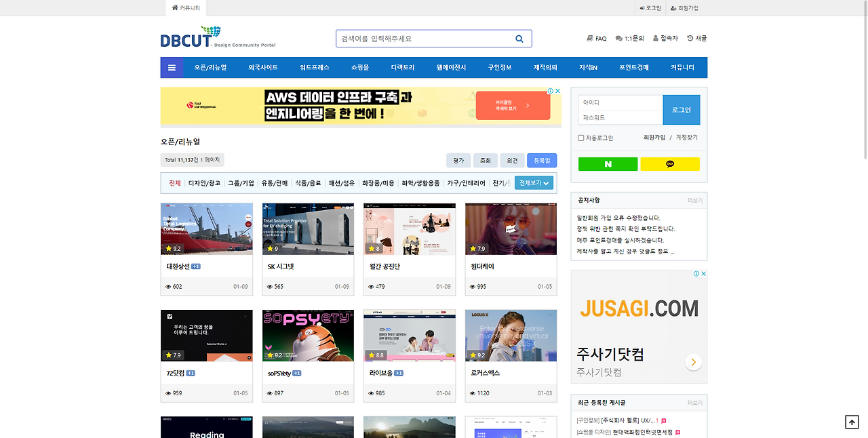
Task: Open the 지식iN menu
Action: [588, 68]
